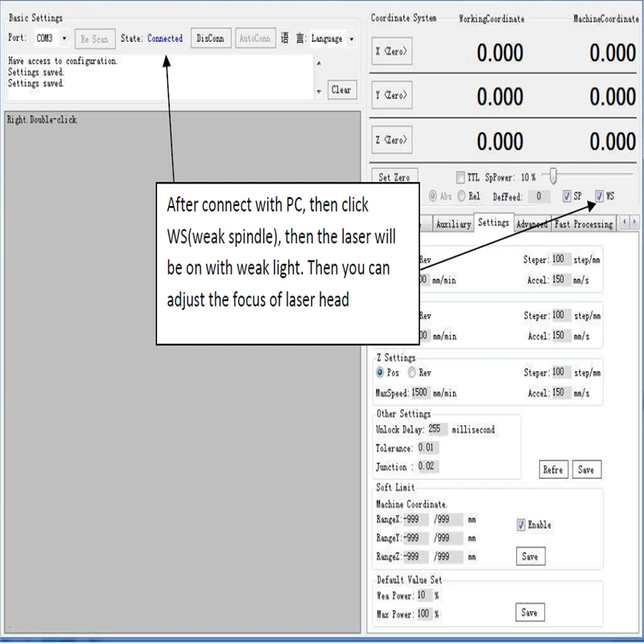Select the Rel radio button
This screenshot has width=644, height=644.
(x=461, y=196)
